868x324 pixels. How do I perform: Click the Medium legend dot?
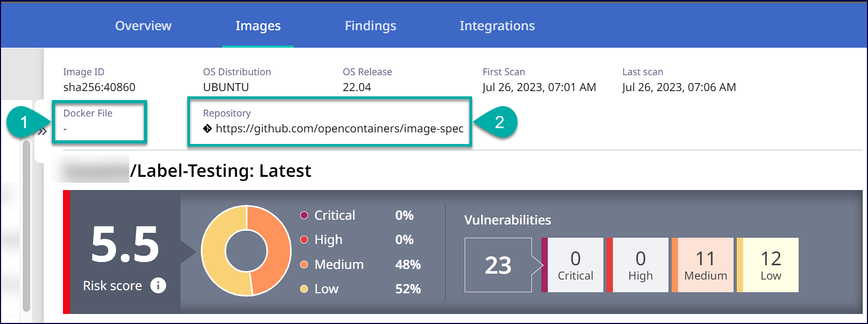coord(304,264)
